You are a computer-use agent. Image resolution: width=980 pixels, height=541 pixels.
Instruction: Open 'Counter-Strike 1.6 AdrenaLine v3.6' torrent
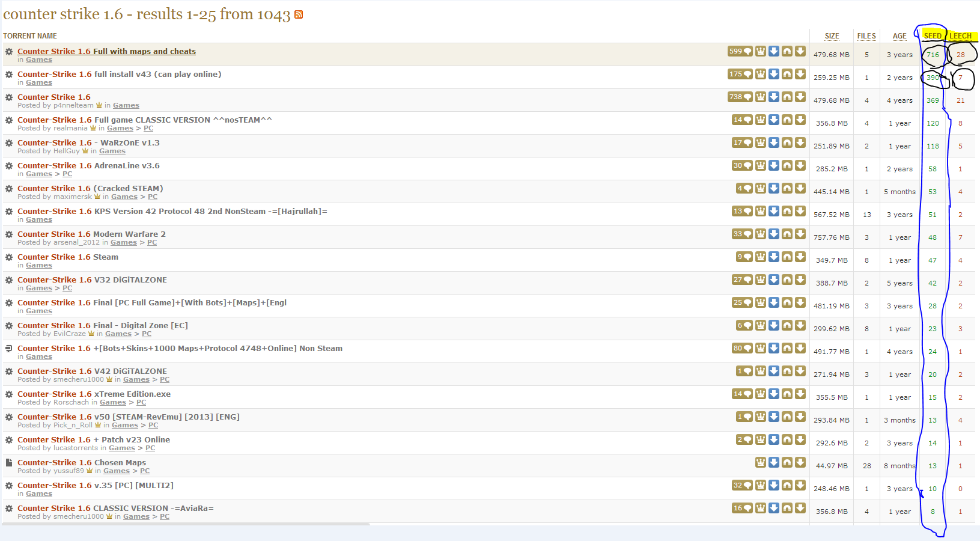88,165
